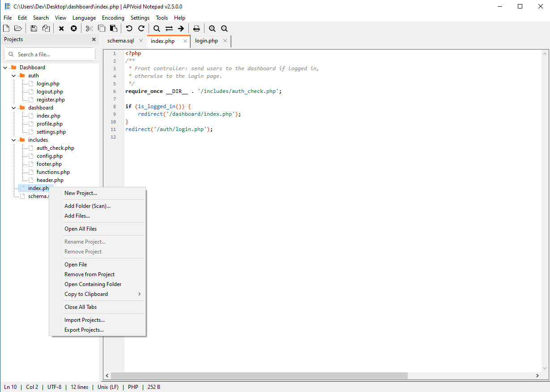This screenshot has height=392, width=550.
Task: Select header.php in the tree
Action: 50,180
